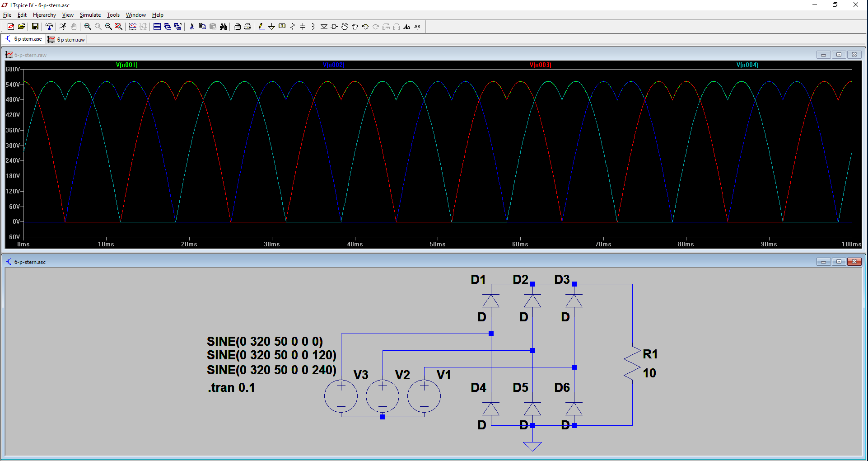The height and width of the screenshot is (461, 868).
Task: Select diode D6 symbol
Action: point(574,409)
